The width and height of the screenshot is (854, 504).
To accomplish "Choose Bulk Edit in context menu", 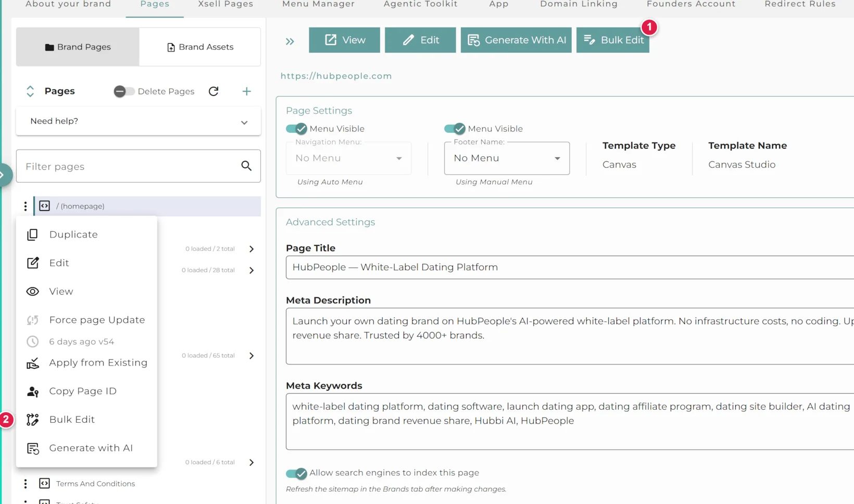I will (x=86, y=420).
